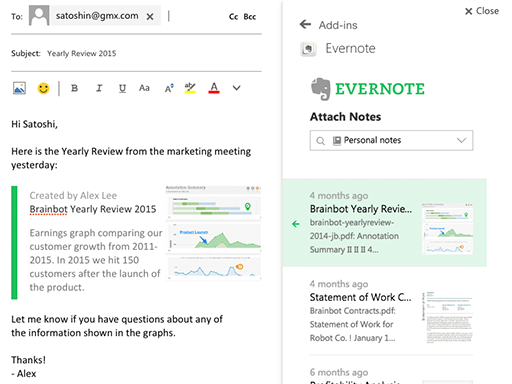Click the recipient contact avatar
The image size is (512, 384).
click(39, 15)
